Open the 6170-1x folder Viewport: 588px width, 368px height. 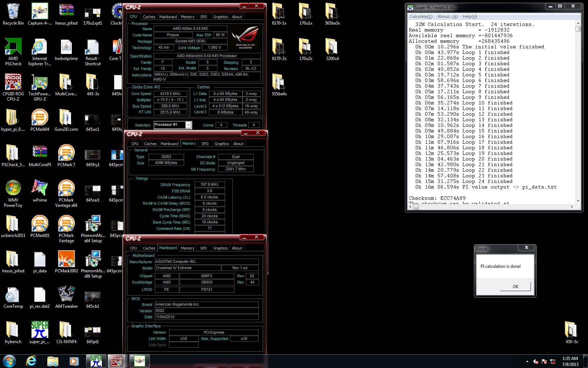click(279, 14)
